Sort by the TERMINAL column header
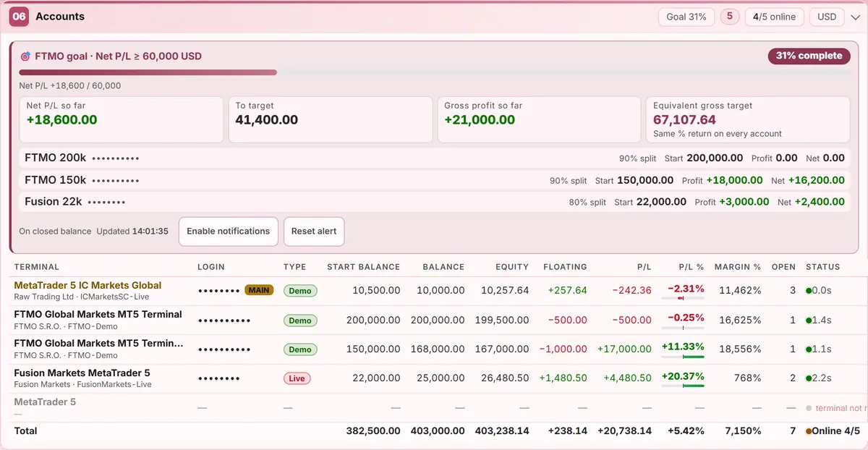This screenshot has width=868, height=450. (37, 267)
